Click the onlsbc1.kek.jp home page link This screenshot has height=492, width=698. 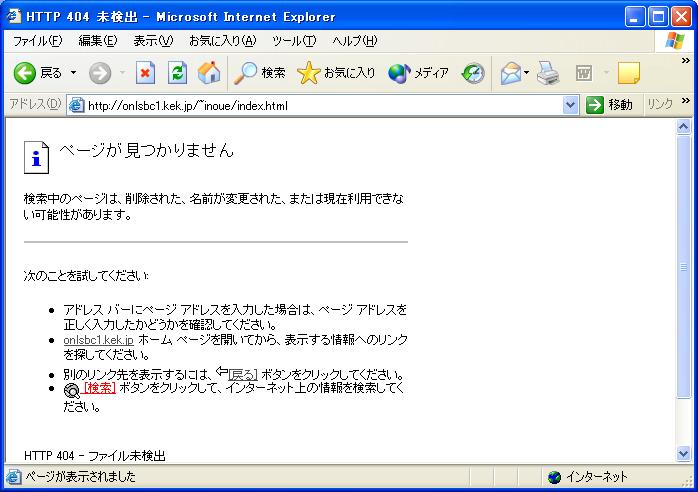[x=98, y=340]
